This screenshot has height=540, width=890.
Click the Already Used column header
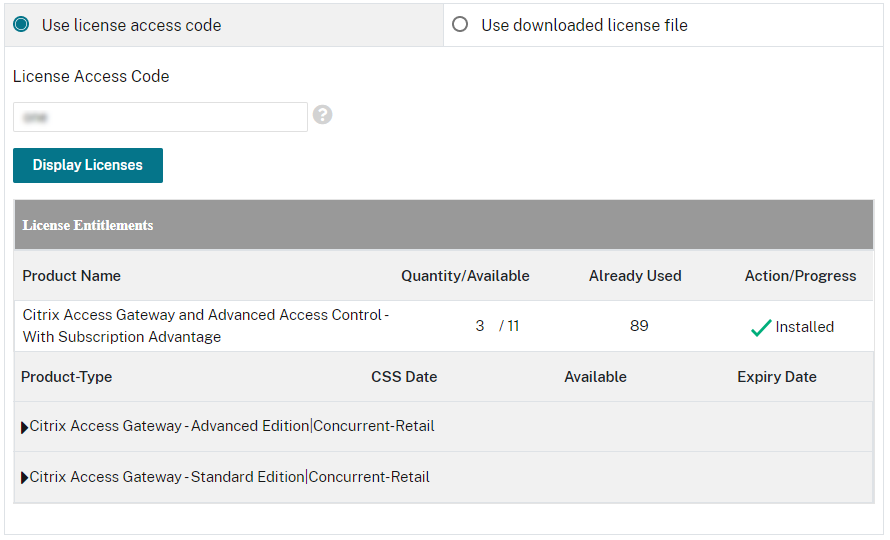(635, 276)
